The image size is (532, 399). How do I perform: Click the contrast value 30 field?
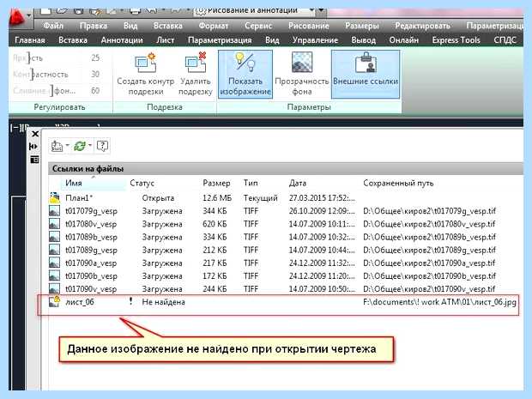95,74
